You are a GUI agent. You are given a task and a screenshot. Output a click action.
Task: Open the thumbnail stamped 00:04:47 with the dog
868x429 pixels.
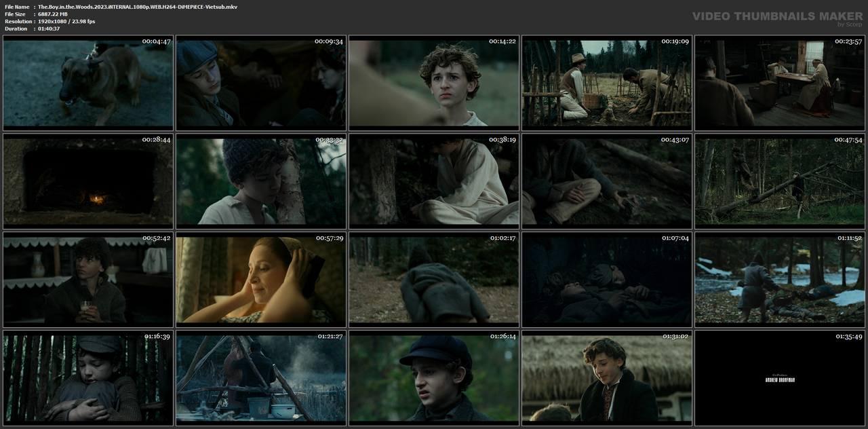(88, 83)
